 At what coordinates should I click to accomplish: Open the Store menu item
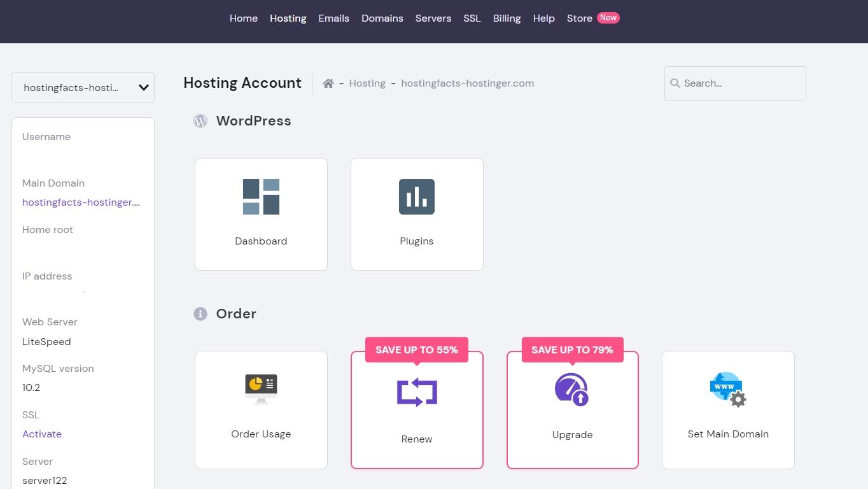pyautogui.click(x=580, y=18)
